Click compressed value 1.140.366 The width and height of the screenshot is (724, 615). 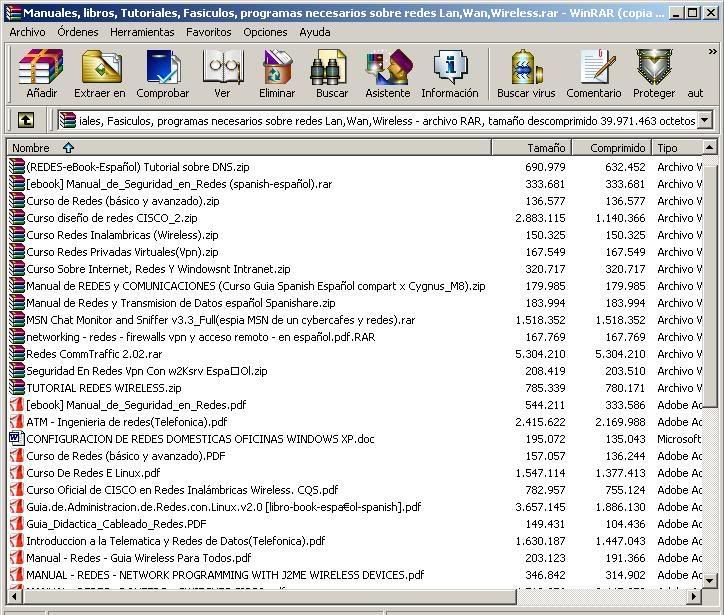620,218
